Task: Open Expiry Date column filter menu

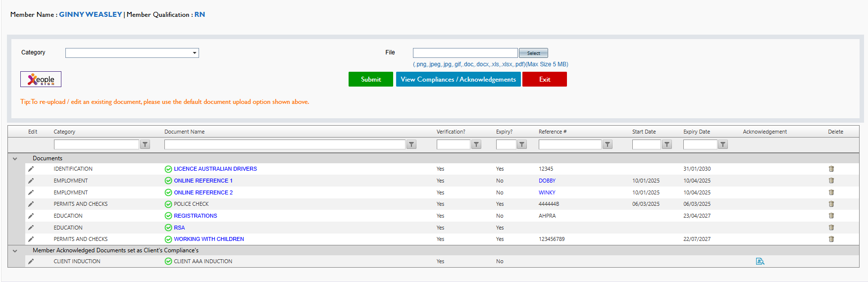Action: tap(723, 144)
